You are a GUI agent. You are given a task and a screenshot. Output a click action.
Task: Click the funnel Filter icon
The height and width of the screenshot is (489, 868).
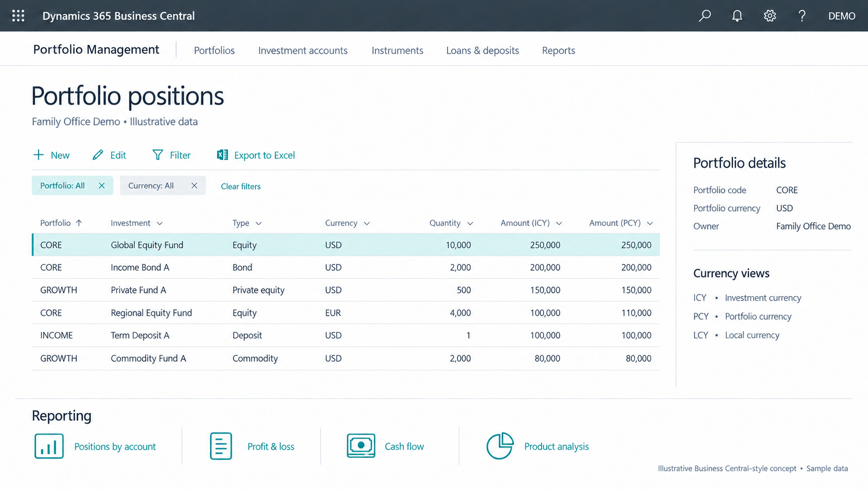158,155
